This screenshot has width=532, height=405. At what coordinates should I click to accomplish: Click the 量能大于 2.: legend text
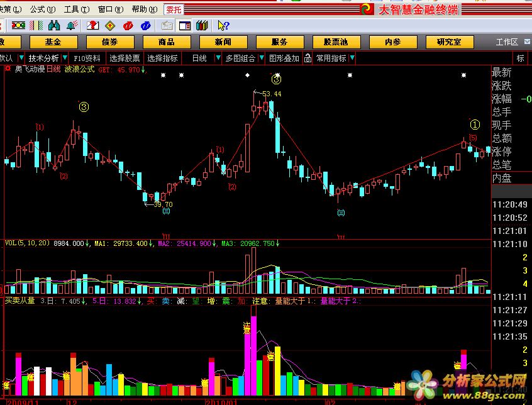point(340,301)
